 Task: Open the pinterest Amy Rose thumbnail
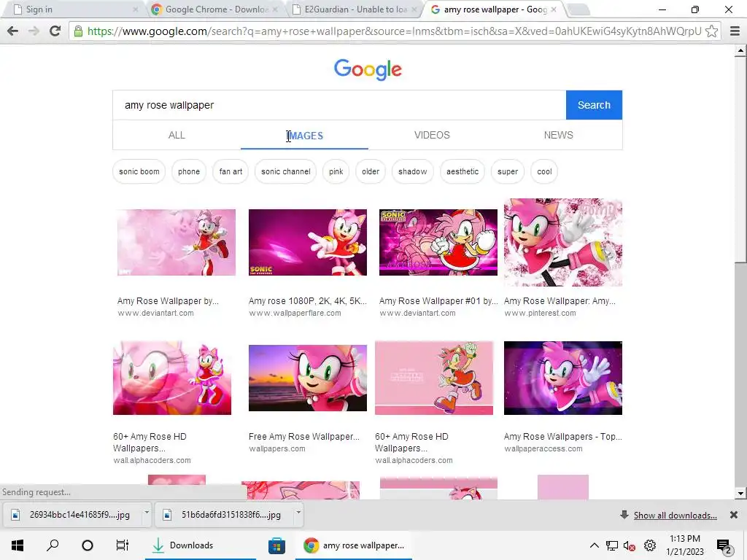tap(563, 242)
